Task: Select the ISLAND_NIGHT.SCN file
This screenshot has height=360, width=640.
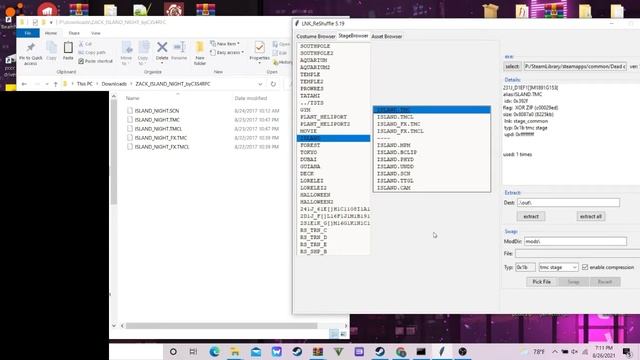Action: (157, 111)
